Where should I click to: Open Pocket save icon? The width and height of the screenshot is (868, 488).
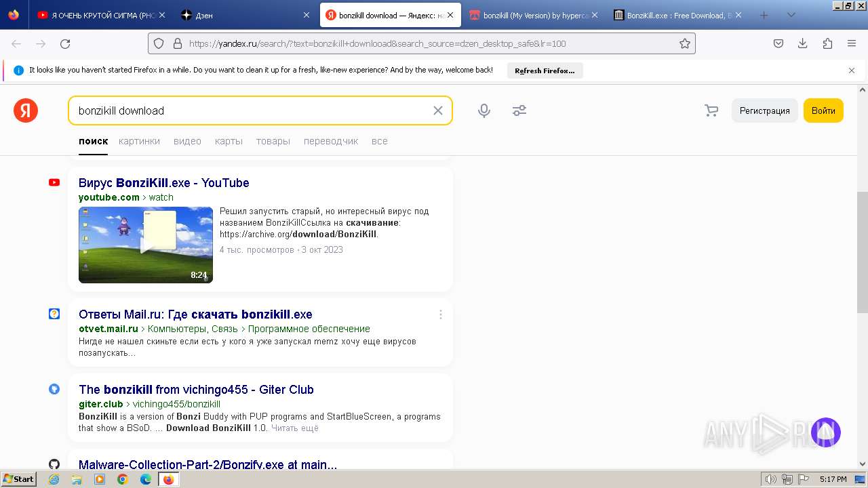click(778, 43)
